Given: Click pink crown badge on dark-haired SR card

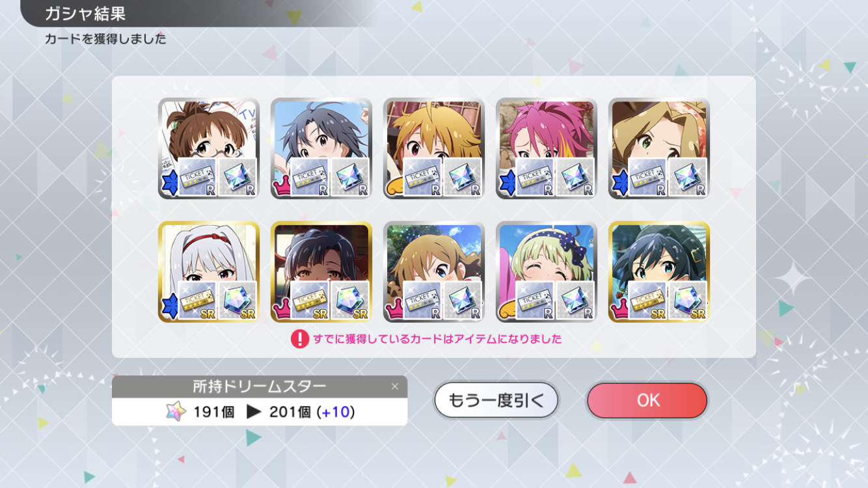Looking at the screenshot, I should [280, 311].
